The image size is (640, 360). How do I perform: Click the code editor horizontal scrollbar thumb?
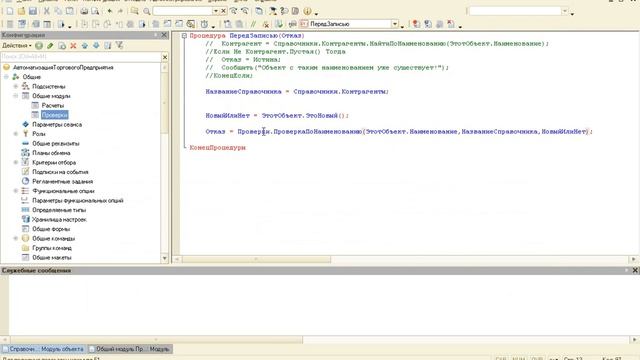click(x=256, y=259)
